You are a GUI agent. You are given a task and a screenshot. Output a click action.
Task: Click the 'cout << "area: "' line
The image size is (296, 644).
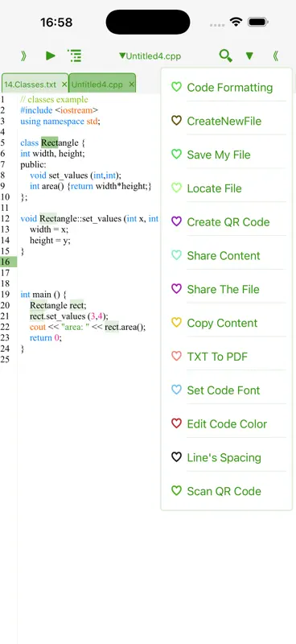(88, 327)
